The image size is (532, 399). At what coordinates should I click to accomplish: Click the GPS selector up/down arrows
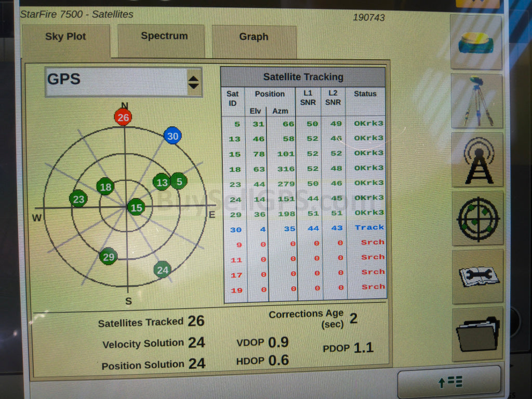[x=193, y=82]
